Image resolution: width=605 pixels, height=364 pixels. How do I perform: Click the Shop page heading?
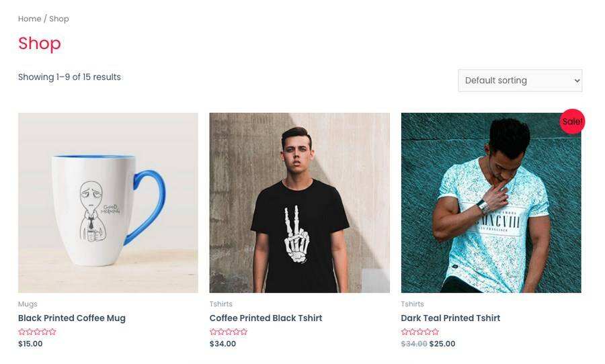click(40, 43)
